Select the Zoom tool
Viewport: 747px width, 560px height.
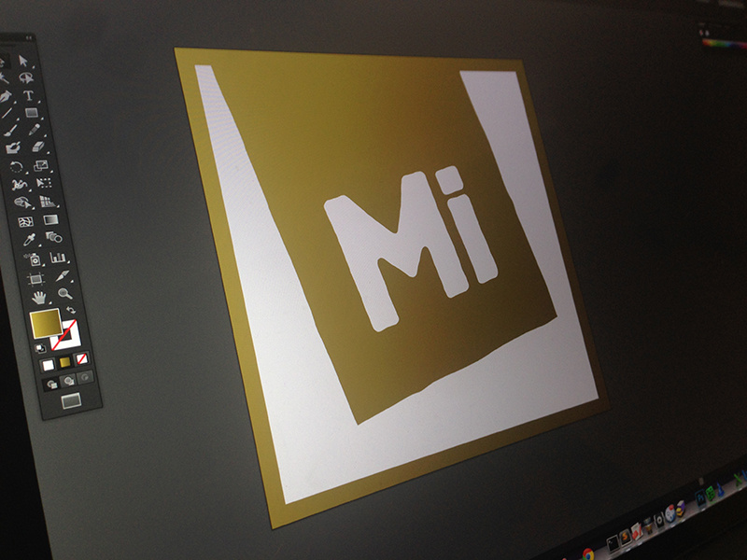pos(65,295)
